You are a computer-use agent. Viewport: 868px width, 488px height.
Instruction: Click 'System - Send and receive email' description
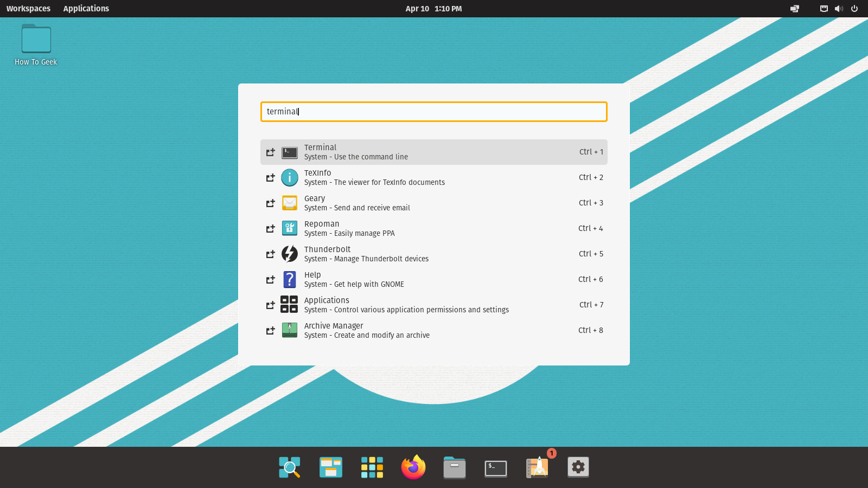point(357,208)
